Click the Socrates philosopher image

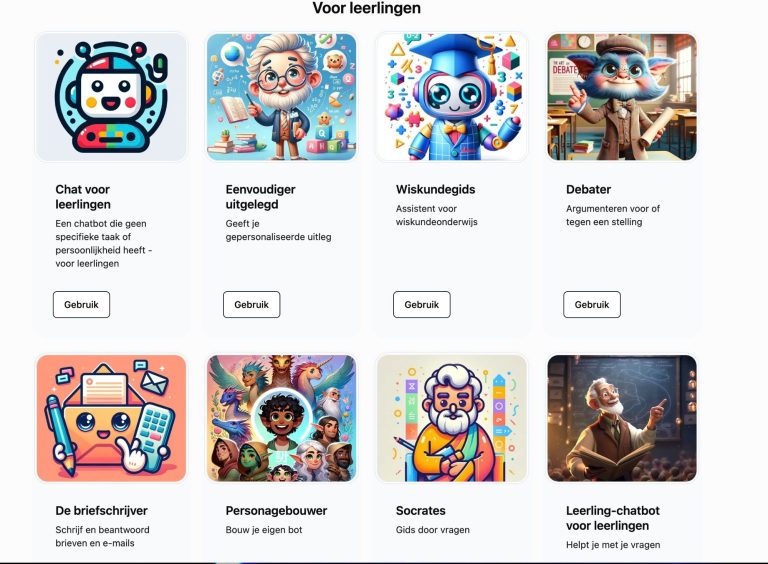(452, 418)
